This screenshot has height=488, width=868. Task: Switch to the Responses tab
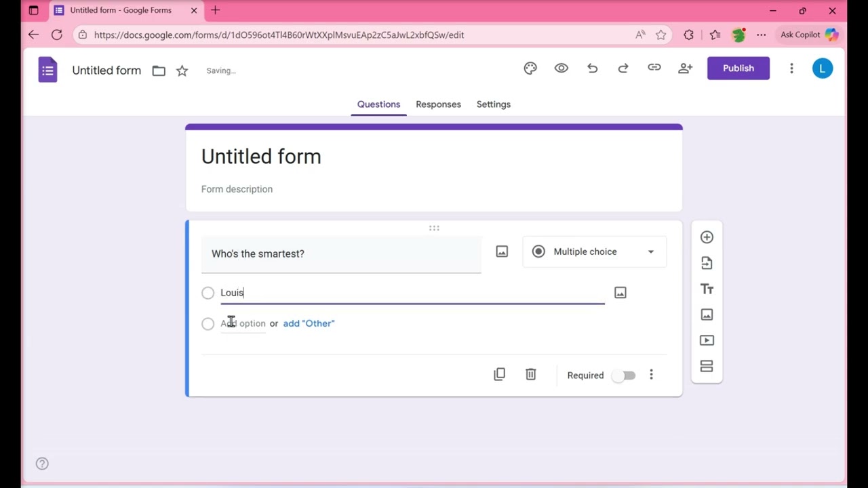pyautogui.click(x=438, y=104)
